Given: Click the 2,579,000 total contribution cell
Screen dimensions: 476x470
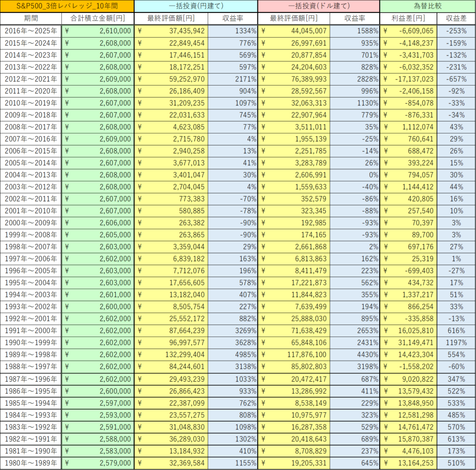Looking at the screenshot, I should coord(98,463).
